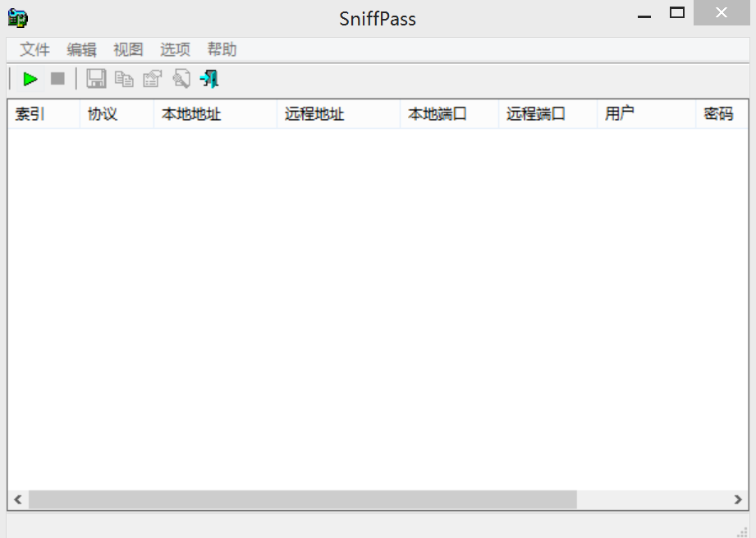Image resolution: width=756 pixels, height=538 pixels.
Task: Sort by the 协议 column header
Action: pos(117,114)
